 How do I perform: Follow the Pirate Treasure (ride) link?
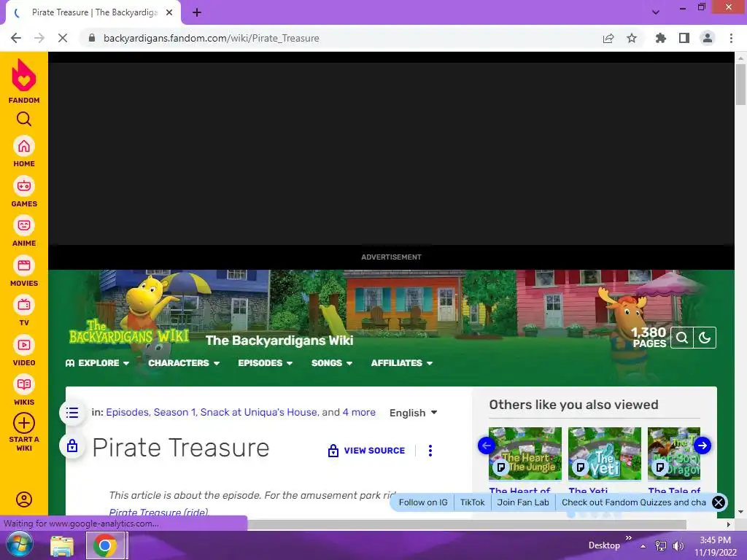(x=158, y=513)
